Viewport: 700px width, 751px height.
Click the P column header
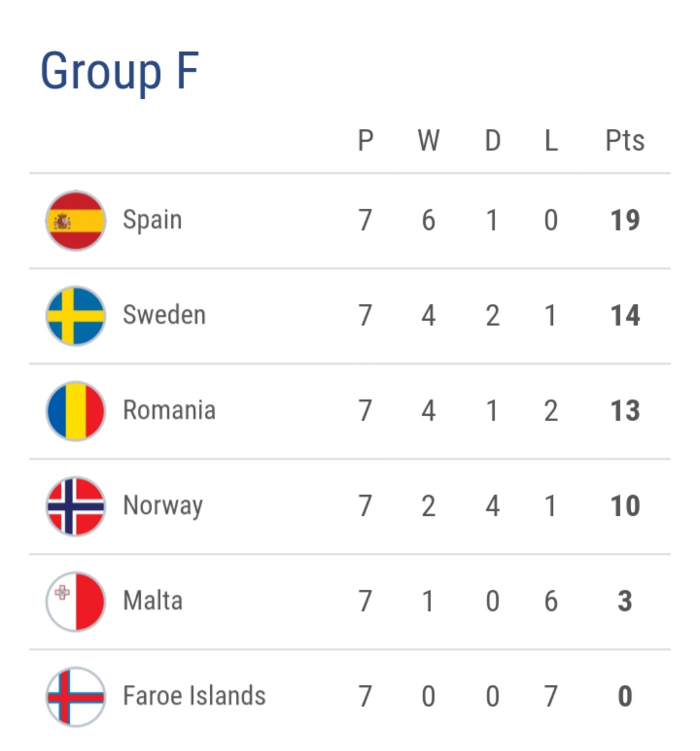pyautogui.click(x=366, y=141)
